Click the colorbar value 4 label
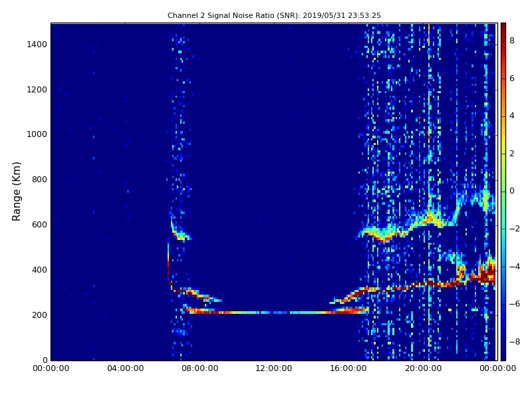The image size is (532, 399). point(511,116)
